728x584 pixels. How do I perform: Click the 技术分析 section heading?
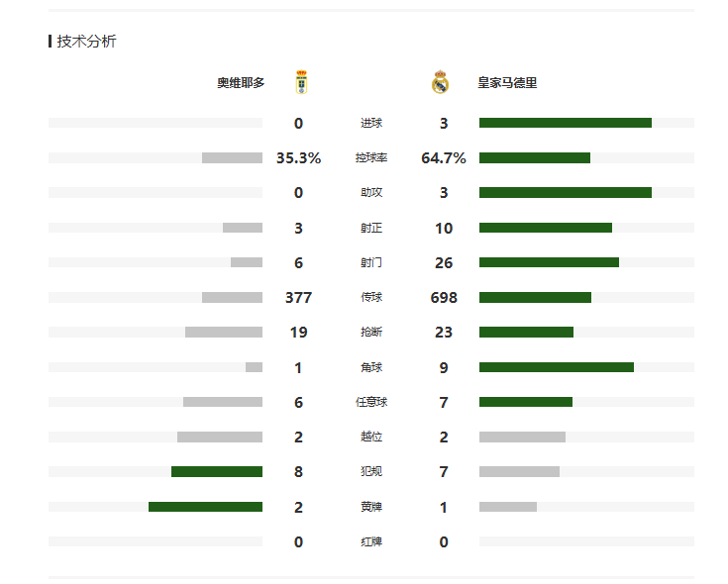coord(86,42)
